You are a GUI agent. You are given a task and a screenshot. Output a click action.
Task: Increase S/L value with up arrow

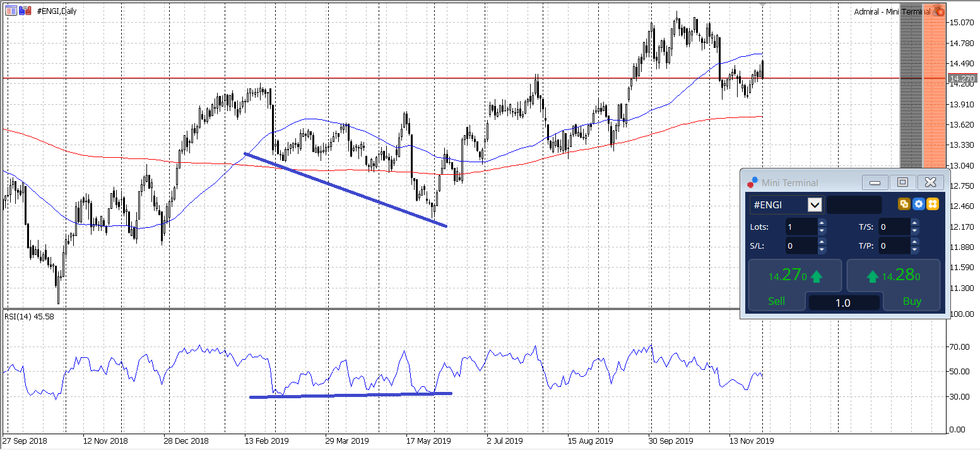coord(822,242)
